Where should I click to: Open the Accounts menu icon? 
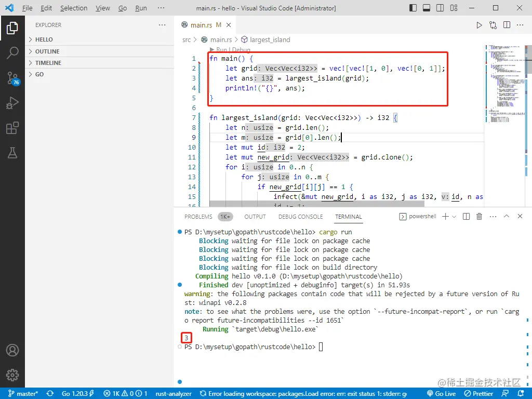pyautogui.click(x=12, y=350)
